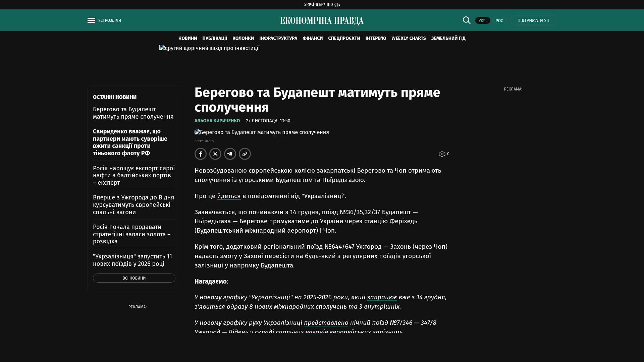644x362 pixels.
Task: Switch language to РОС
Action: point(499,21)
